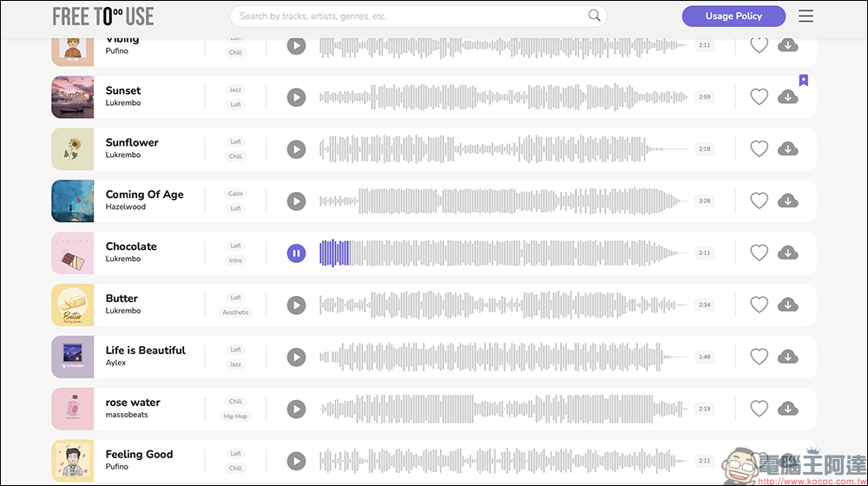This screenshot has width=868, height=486.
Task: Click the 1:48 duration label
Action: [704, 357]
